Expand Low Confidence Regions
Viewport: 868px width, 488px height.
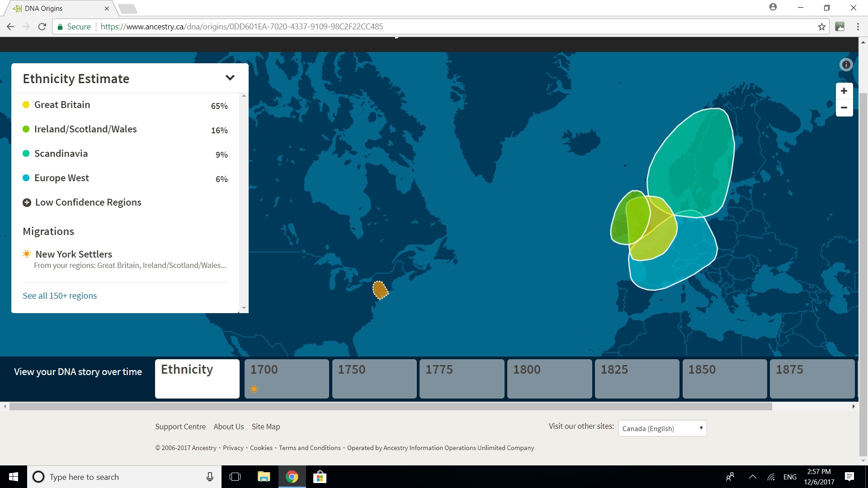(82, 202)
